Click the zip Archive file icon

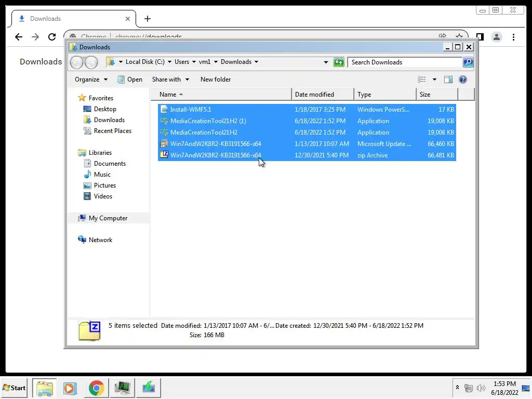click(x=164, y=155)
